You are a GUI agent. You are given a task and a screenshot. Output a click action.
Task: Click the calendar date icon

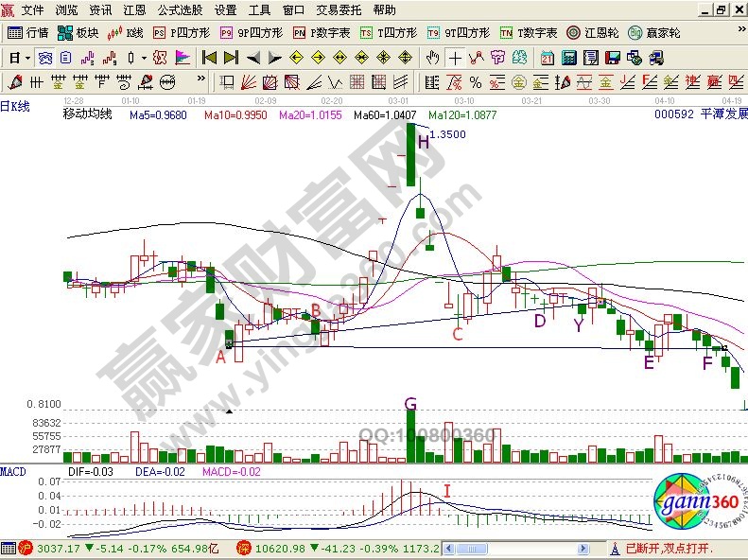point(548,58)
